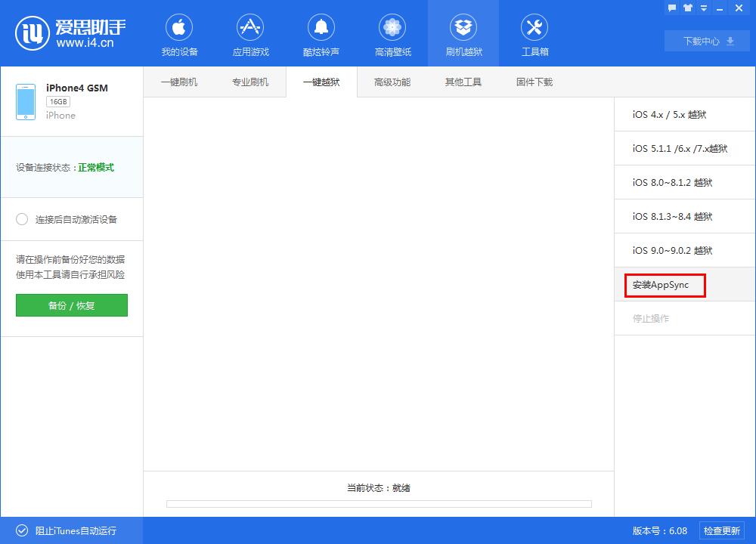The width and height of the screenshot is (756, 544).
Task: Open the 酷炫铃声 ringtones section
Action: pos(321,33)
